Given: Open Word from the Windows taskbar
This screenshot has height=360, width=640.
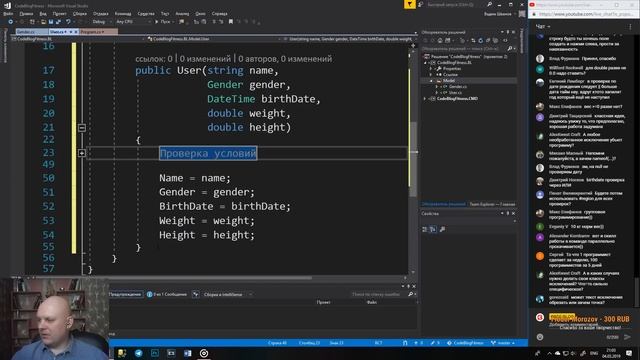Looking at the screenshot, I should (x=188, y=353).
